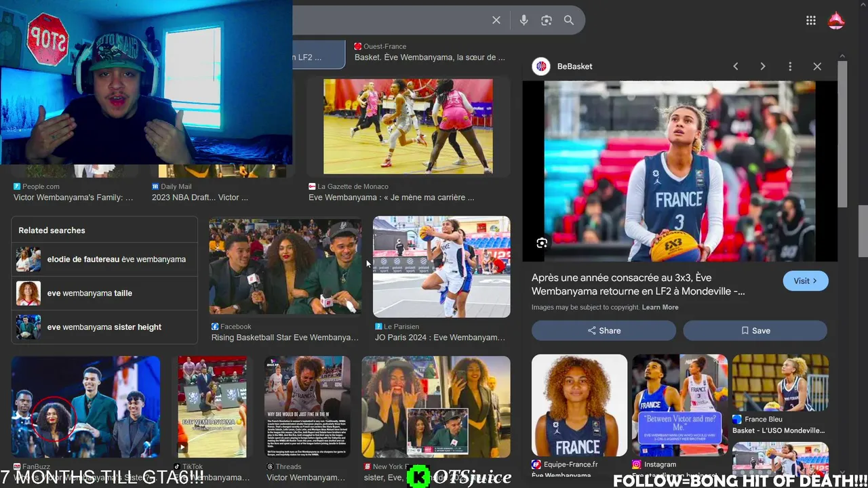The width and height of the screenshot is (868, 488).
Task: Open Equipe-France.fr portrait thumbnail
Action: 579,405
